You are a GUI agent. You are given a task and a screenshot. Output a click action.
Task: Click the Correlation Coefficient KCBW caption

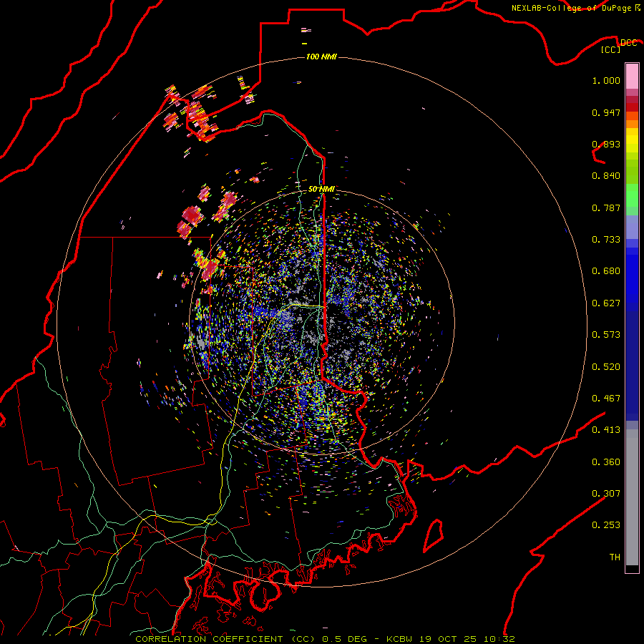pos(325,639)
